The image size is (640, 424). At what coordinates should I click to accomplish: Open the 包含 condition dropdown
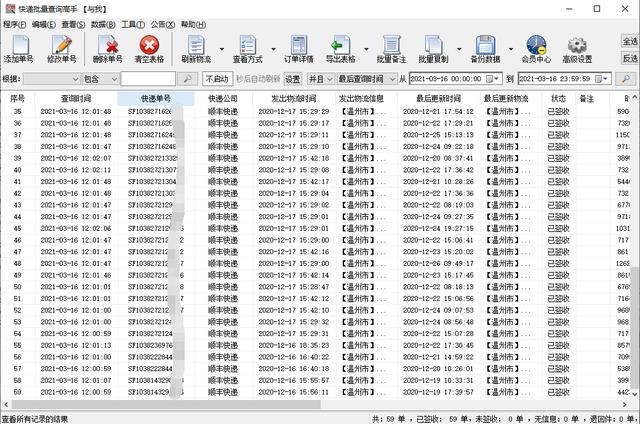point(100,79)
